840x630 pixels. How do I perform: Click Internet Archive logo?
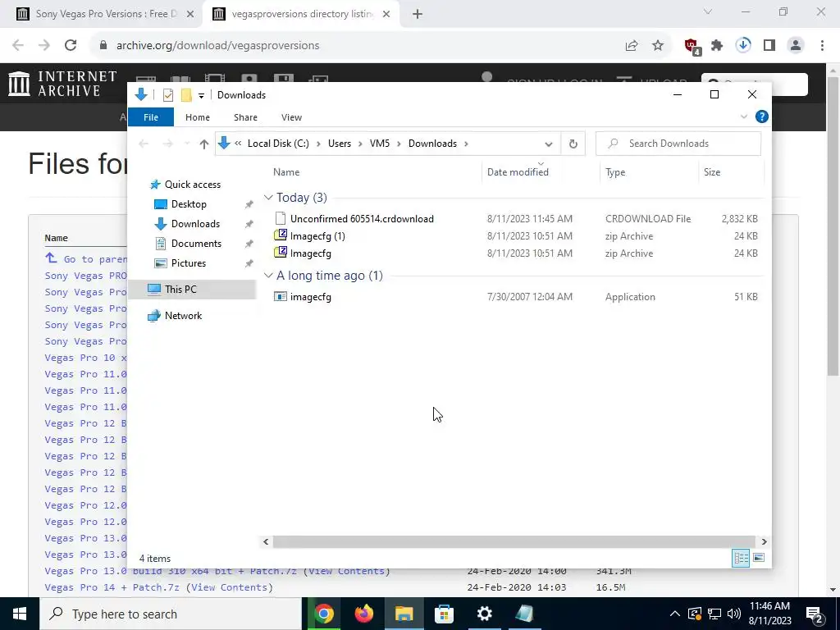click(62, 84)
